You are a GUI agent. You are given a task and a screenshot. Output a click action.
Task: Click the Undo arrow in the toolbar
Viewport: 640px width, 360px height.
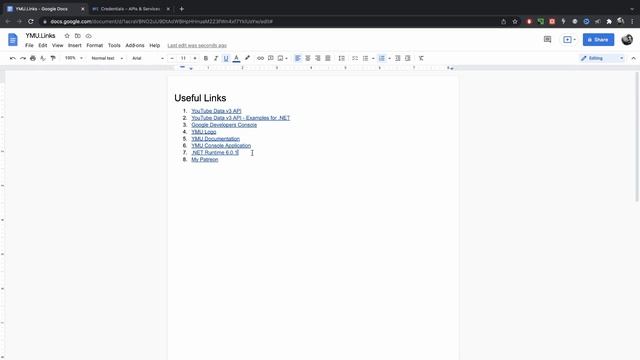coord(13,58)
